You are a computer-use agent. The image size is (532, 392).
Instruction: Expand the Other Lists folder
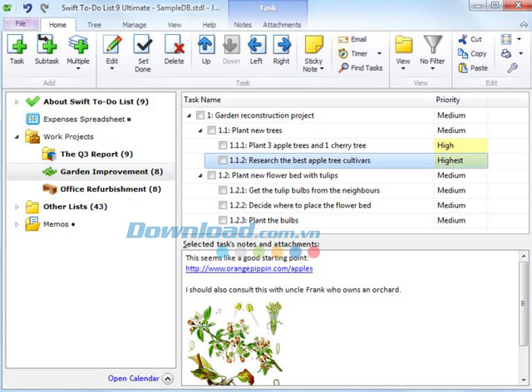17,207
